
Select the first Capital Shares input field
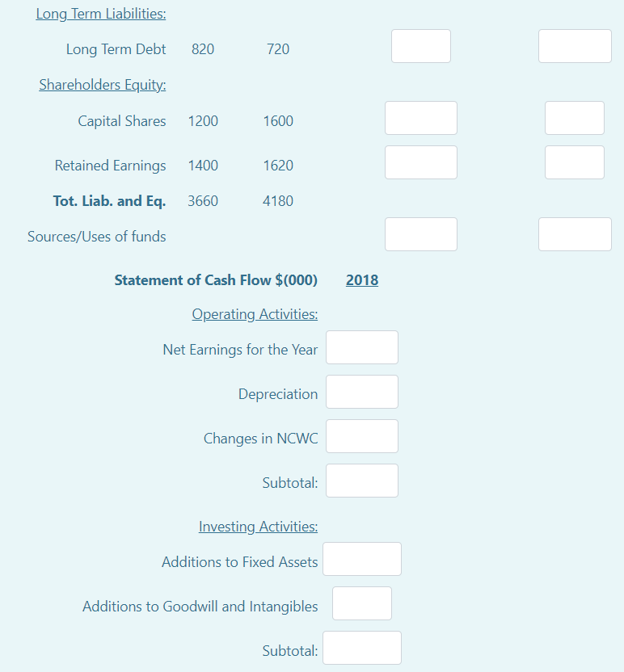coord(420,117)
